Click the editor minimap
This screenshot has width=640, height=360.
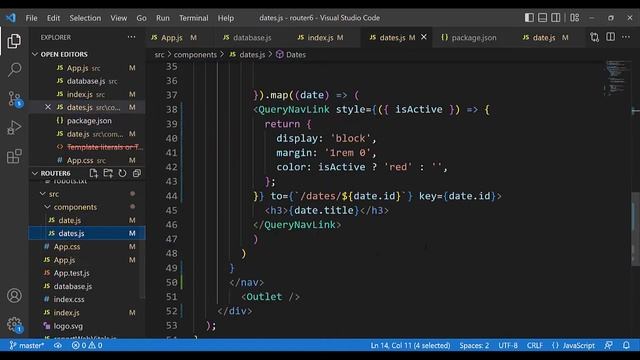[617, 78]
